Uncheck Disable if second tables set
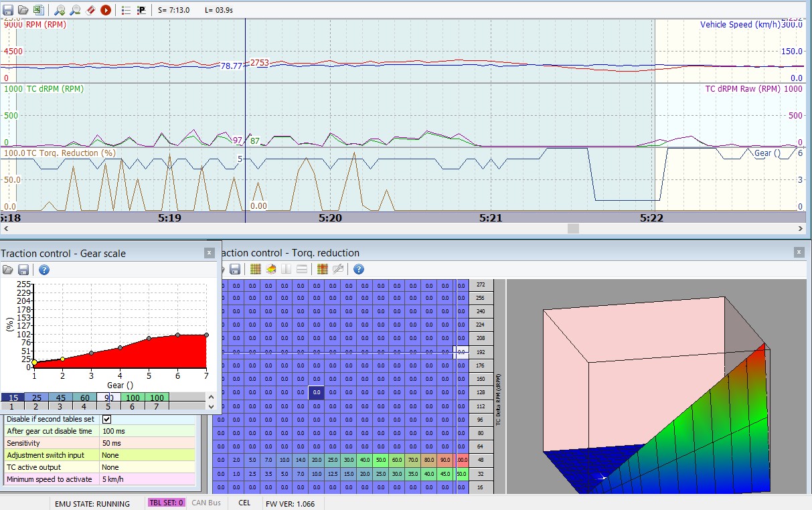Screen dimensions: 812x510 [106, 419]
